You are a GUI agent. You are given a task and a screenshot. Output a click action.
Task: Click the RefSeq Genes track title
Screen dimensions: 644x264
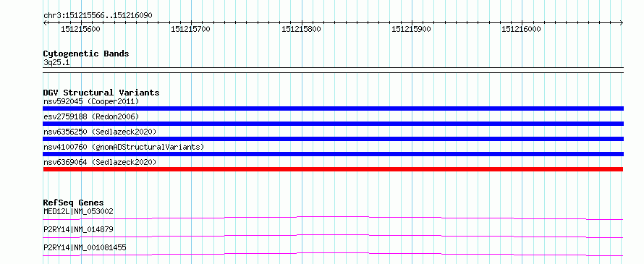click(74, 203)
